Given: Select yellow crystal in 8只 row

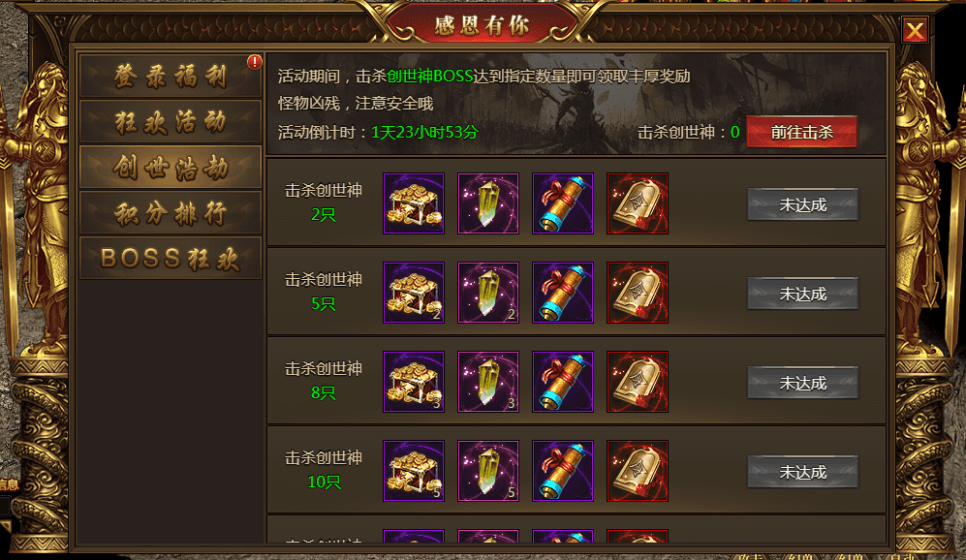Looking at the screenshot, I should coord(488,382).
